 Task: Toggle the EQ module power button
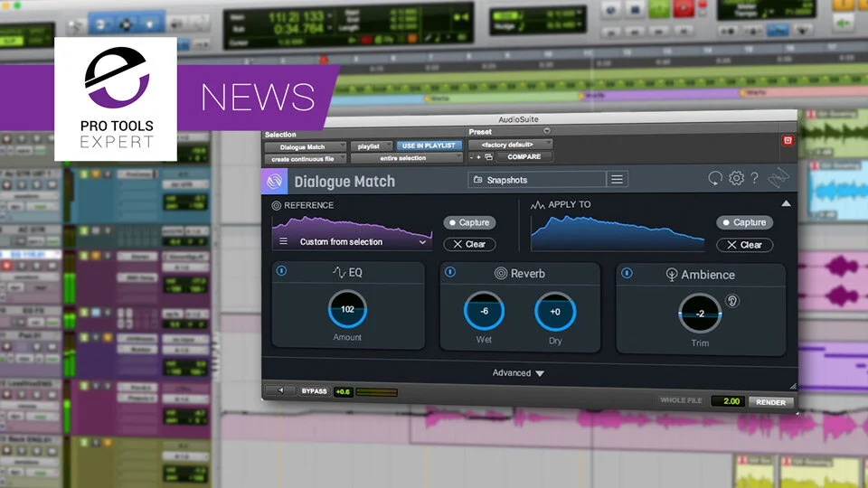282,270
